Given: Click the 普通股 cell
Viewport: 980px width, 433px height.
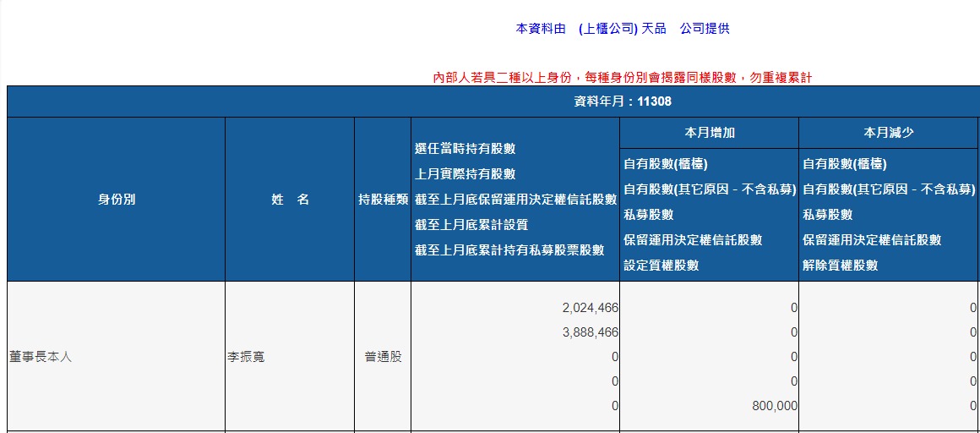Looking at the screenshot, I should (x=383, y=358).
